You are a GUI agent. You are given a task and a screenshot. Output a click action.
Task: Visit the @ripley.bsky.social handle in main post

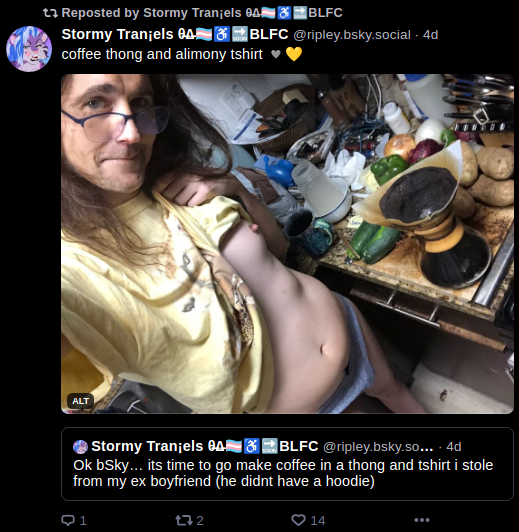coord(352,35)
